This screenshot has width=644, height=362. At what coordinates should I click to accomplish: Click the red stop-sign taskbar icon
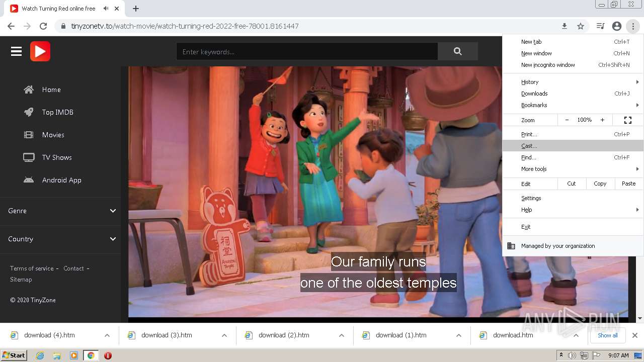pos(108,355)
